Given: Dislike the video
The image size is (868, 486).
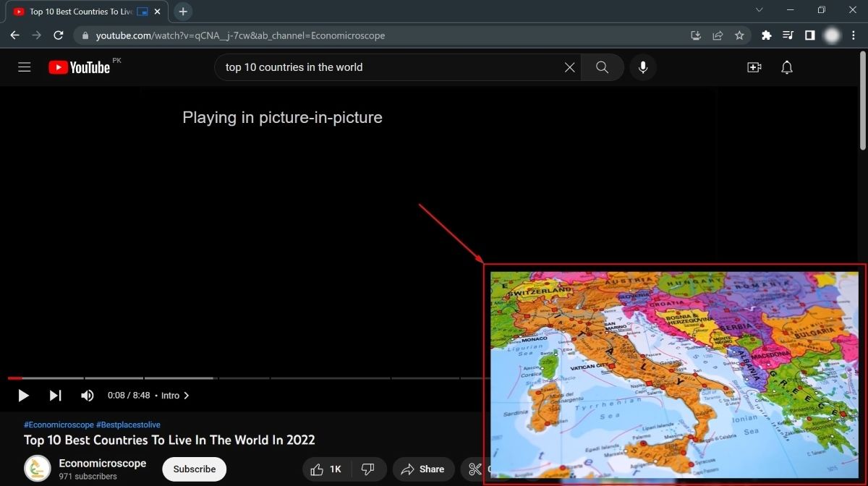Looking at the screenshot, I should coord(368,469).
